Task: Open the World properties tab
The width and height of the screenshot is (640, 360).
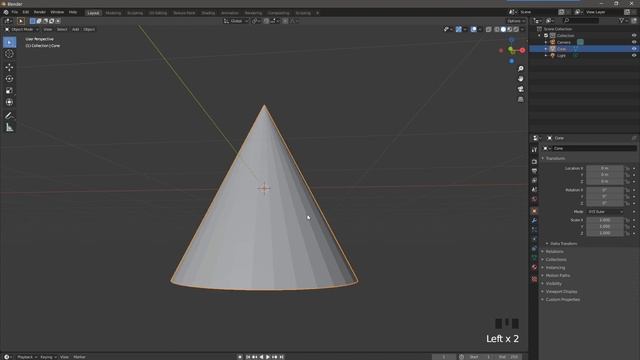Action: tap(534, 199)
